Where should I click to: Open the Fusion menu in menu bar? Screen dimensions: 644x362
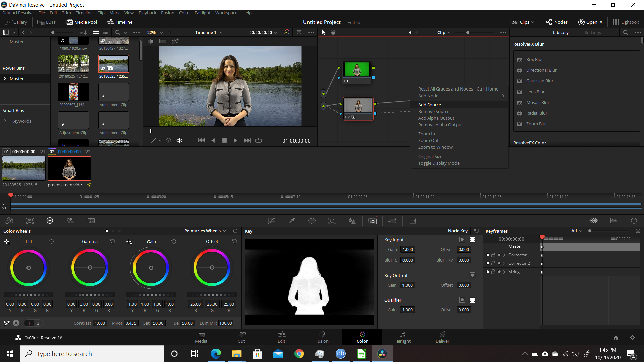[x=167, y=13]
